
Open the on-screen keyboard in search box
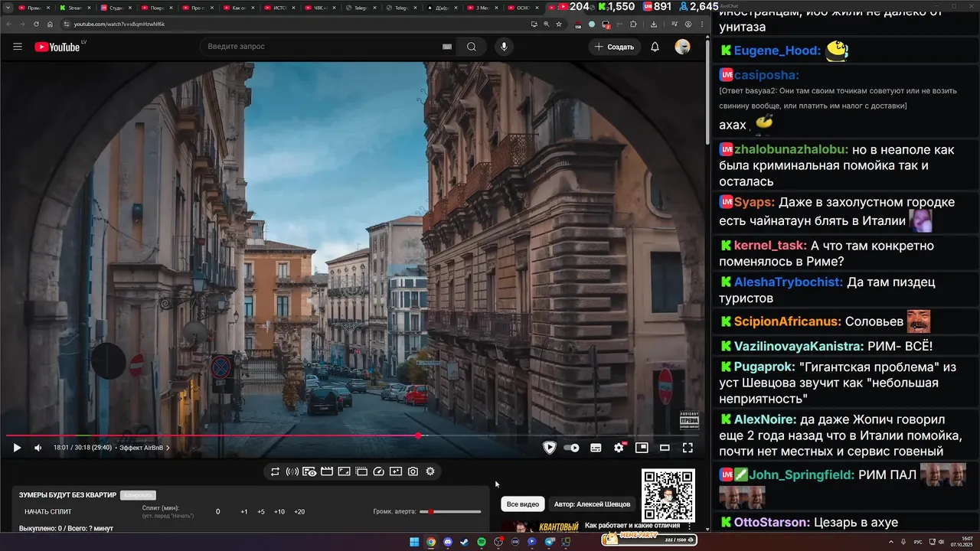pyautogui.click(x=447, y=47)
